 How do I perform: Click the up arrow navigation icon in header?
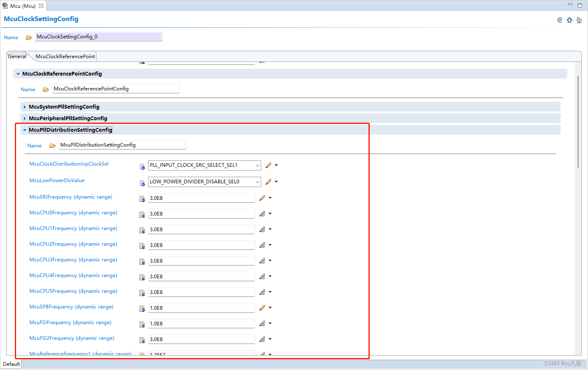click(x=569, y=20)
